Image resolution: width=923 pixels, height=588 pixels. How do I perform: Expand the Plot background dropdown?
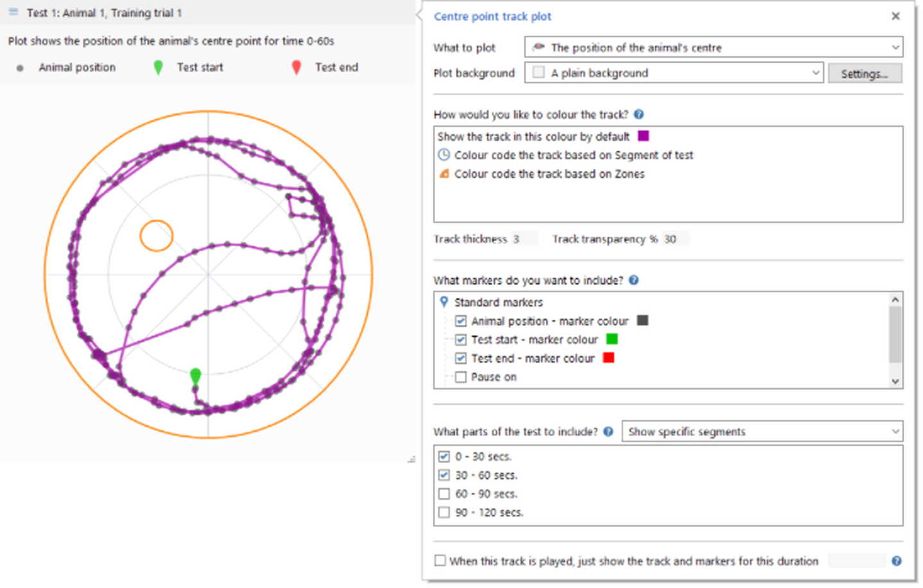[673, 73]
